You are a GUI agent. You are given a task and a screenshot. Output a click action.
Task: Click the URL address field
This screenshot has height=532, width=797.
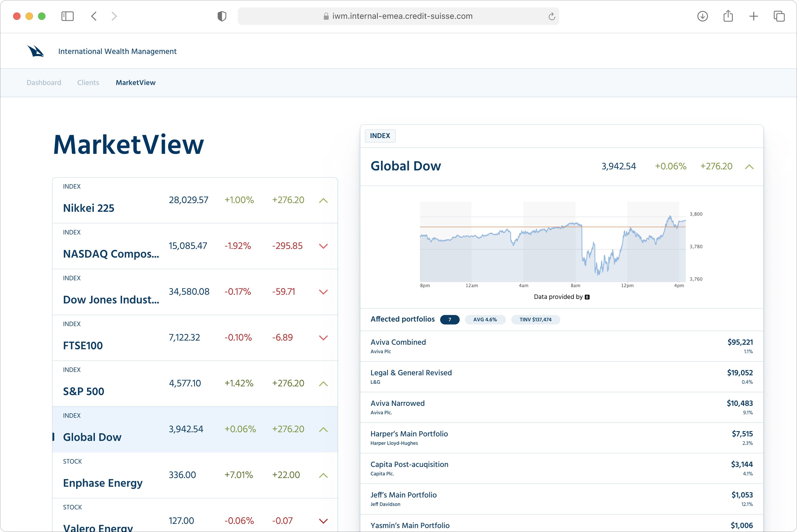402,16
